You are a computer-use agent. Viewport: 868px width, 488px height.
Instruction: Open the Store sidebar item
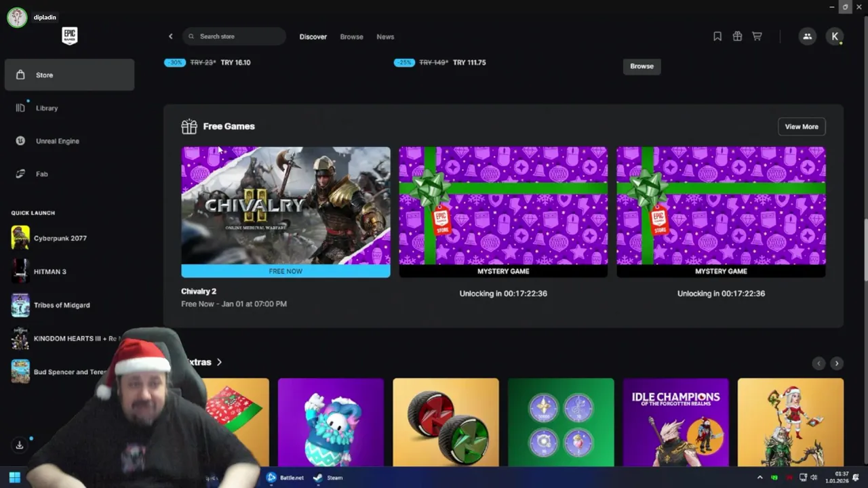click(69, 75)
